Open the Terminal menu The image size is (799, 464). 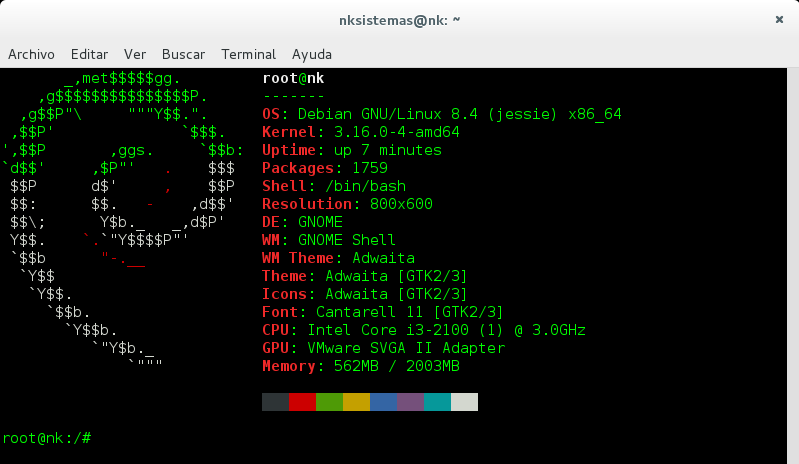[248, 54]
